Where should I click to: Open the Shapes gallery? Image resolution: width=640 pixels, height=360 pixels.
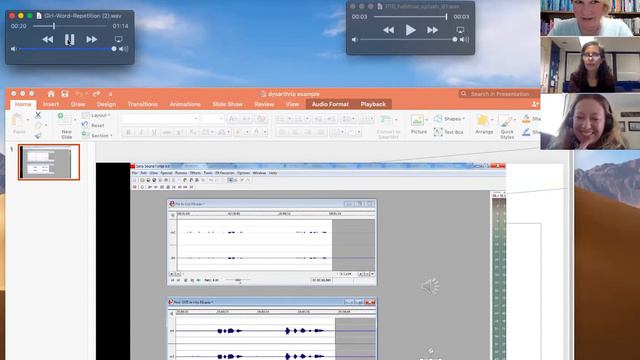[449, 119]
